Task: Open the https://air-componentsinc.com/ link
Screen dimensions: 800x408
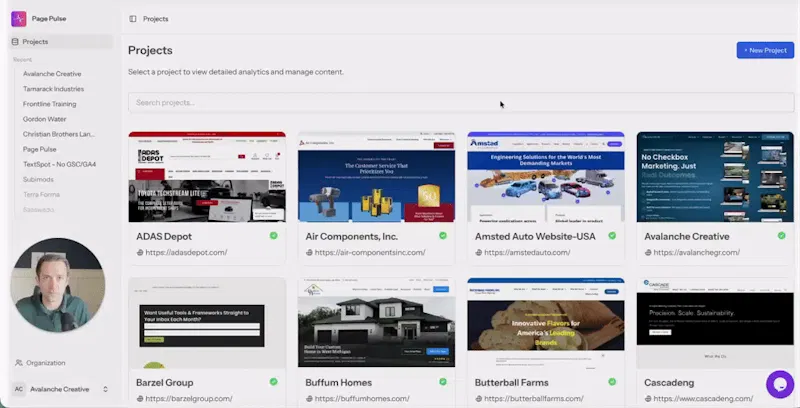Action: (x=370, y=252)
